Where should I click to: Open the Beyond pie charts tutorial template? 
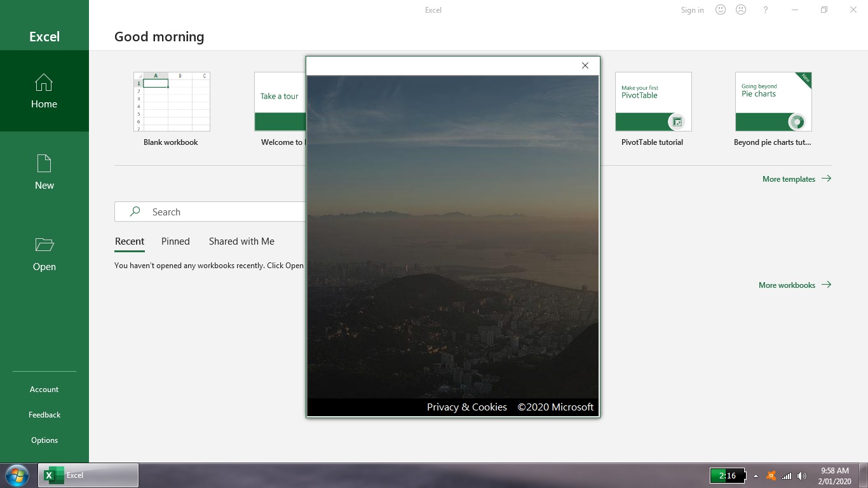(773, 109)
